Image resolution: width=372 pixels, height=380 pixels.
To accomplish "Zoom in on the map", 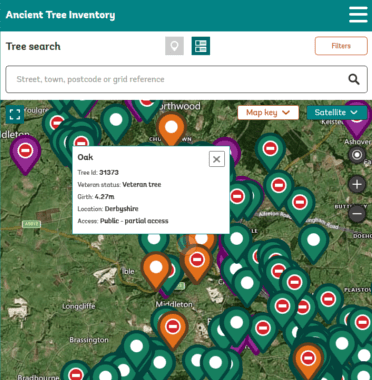I will tap(357, 184).
